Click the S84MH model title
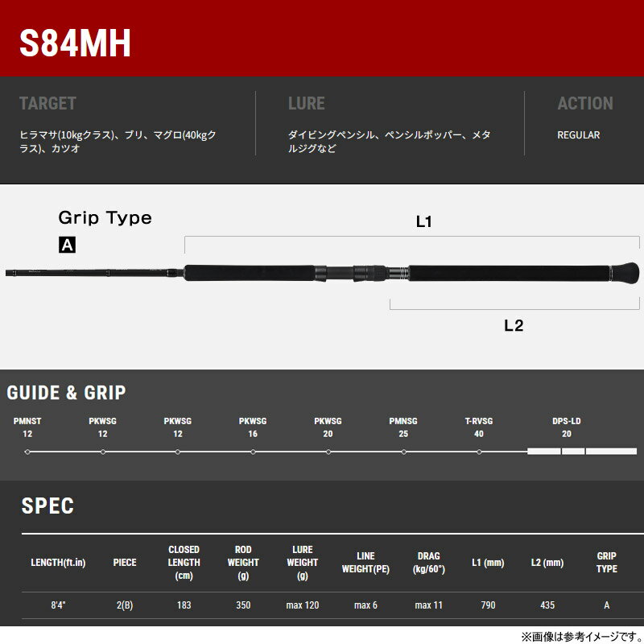 75,43
